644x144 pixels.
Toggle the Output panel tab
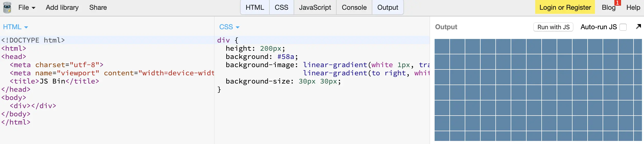point(388,7)
